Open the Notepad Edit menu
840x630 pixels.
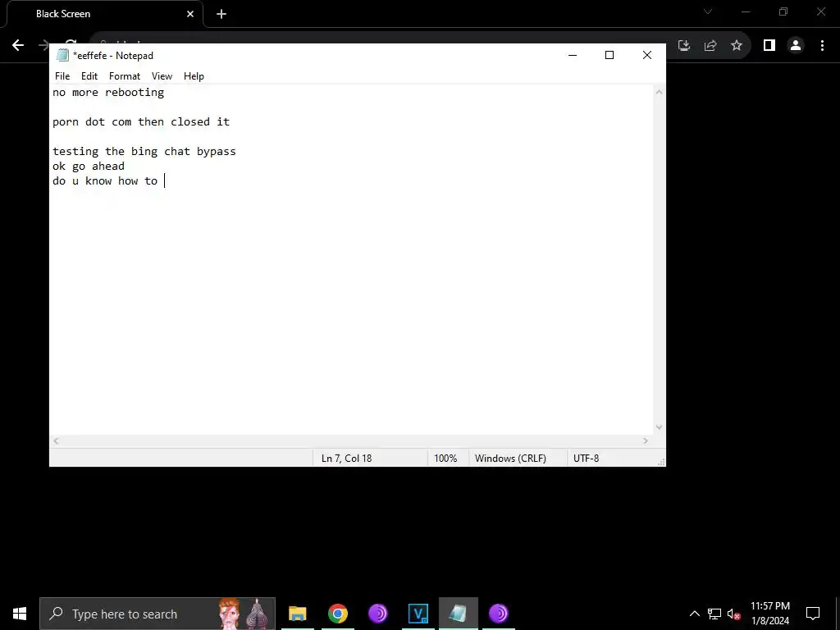click(x=89, y=76)
